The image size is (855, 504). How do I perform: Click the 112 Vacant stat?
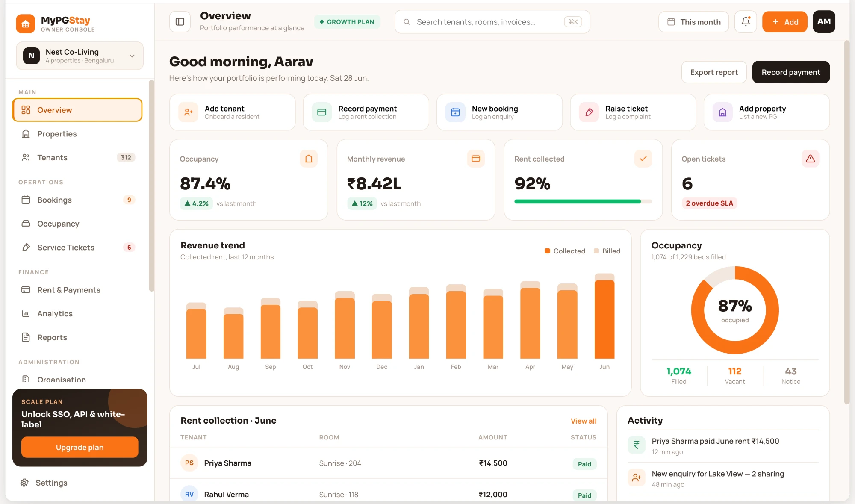pos(734,376)
